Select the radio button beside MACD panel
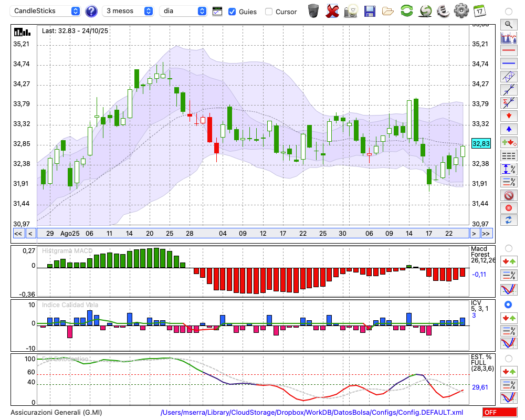This screenshot has width=525, height=420. tap(508, 248)
